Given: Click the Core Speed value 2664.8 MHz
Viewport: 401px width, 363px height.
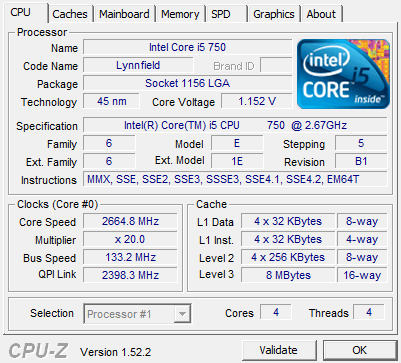Looking at the screenshot, I should pyautogui.click(x=130, y=221).
